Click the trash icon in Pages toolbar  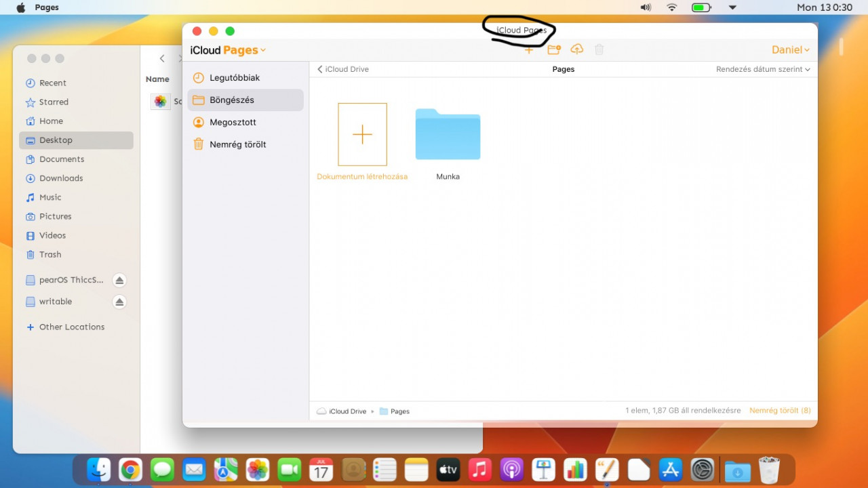[x=599, y=49]
